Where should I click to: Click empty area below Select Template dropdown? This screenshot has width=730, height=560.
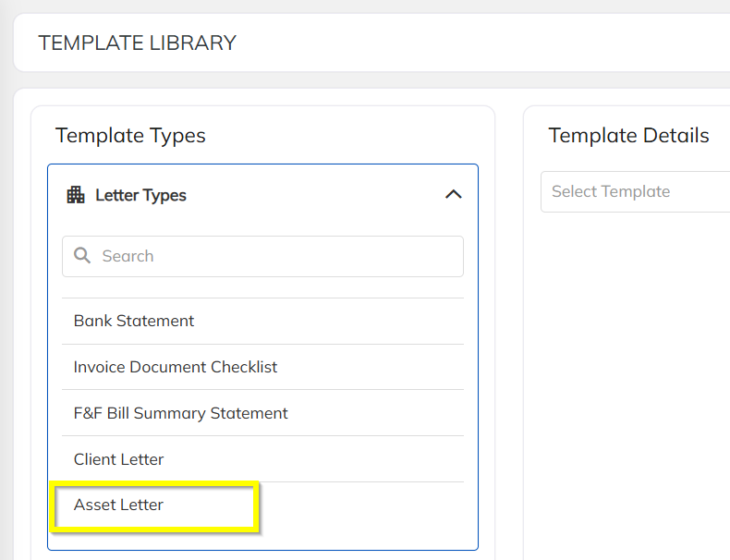click(636, 370)
